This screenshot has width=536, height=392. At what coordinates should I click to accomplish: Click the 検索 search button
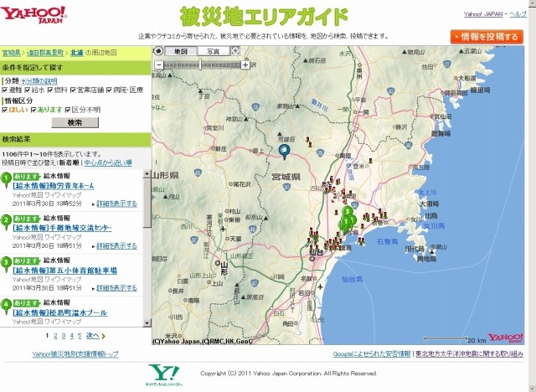pyautogui.click(x=75, y=122)
